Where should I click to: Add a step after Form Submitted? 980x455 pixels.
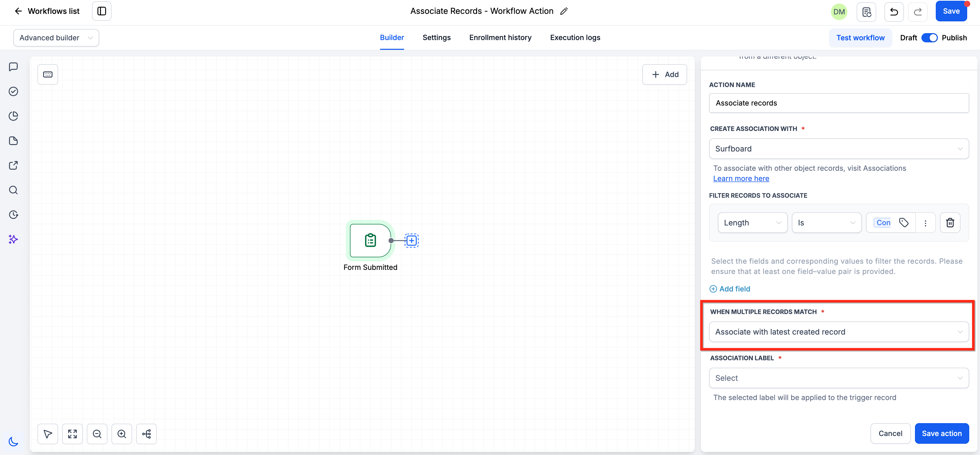point(411,241)
